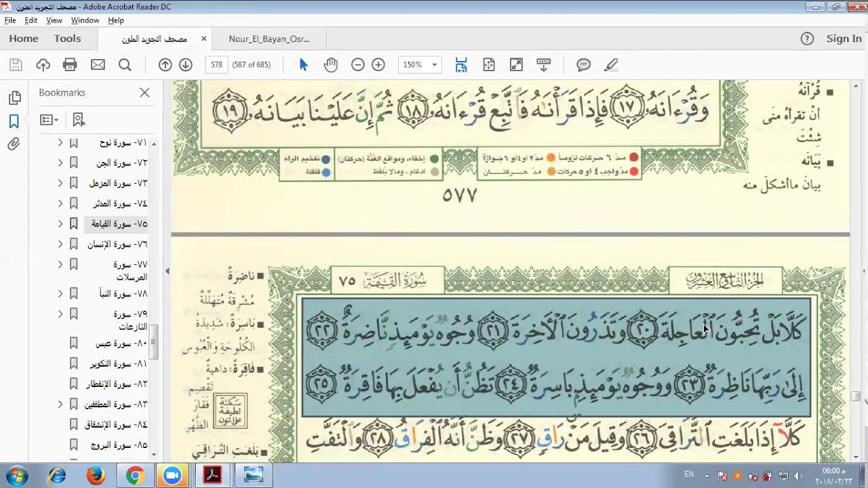
Task: Open the Window menu
Action: point(85,20)
